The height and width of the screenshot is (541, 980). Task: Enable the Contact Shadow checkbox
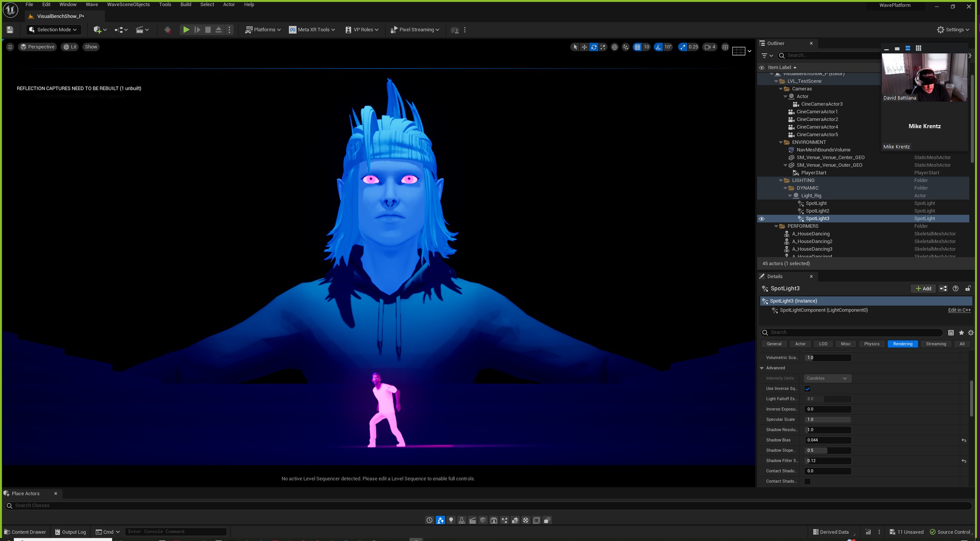click(x=807, y=481)
